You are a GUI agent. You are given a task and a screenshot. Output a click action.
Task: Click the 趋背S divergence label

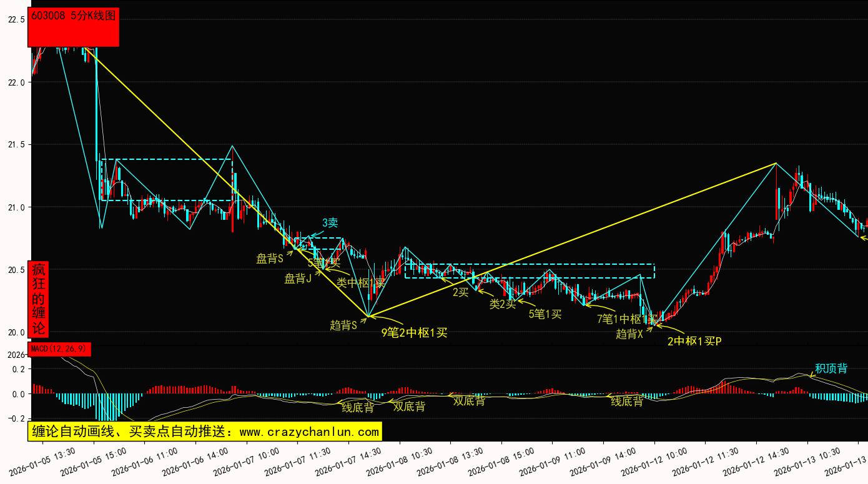click(x=343, y=325)
